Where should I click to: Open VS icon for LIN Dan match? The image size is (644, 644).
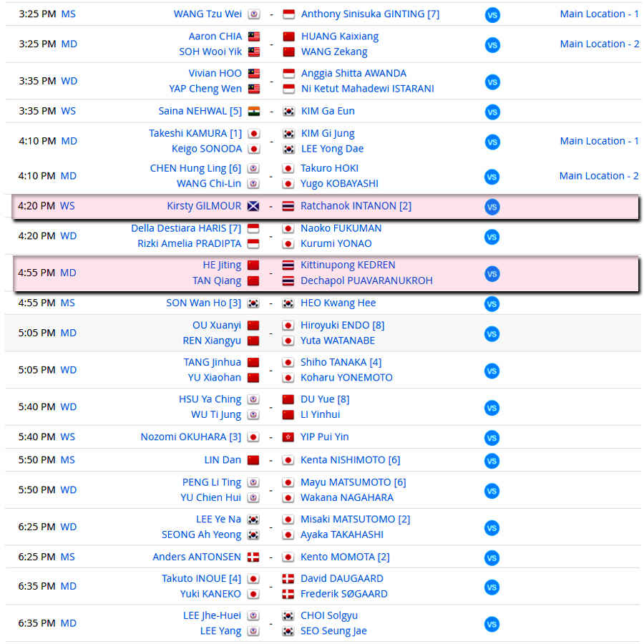tap(492, 461)
